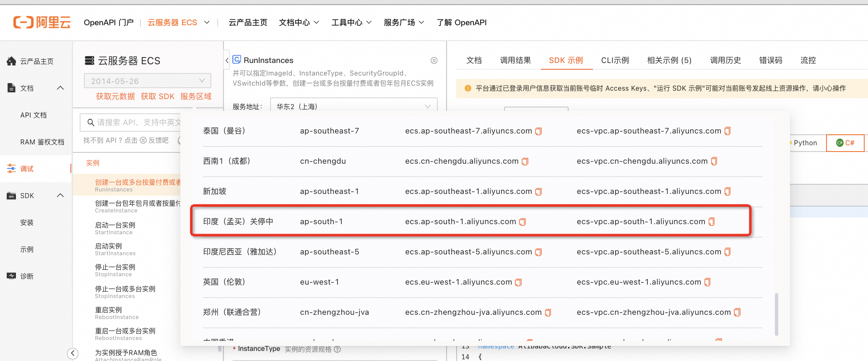
Task: Expand the 服务广场 menu
Action: point(404,22)
